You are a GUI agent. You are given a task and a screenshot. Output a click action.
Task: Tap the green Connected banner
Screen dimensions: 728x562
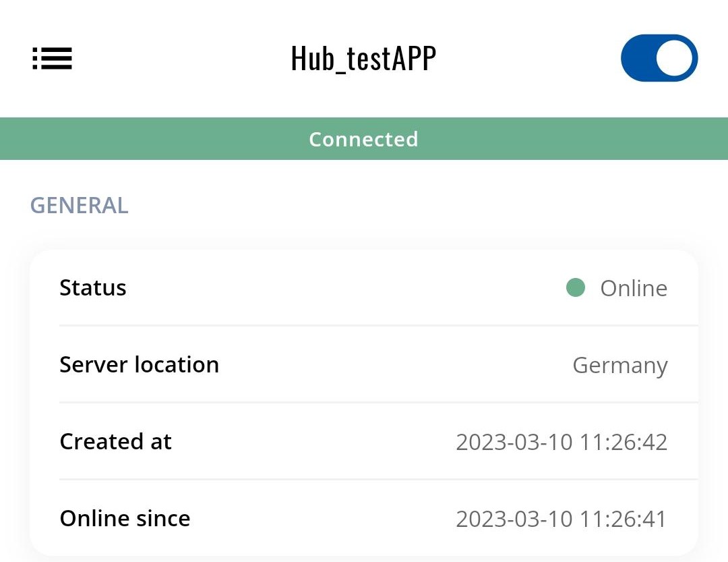364,139
